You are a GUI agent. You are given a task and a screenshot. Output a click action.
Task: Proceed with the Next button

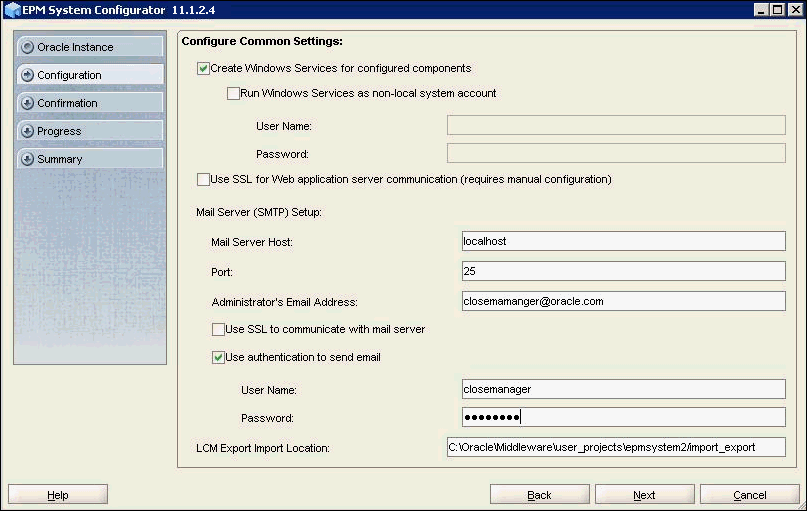(x=644, y=495)
